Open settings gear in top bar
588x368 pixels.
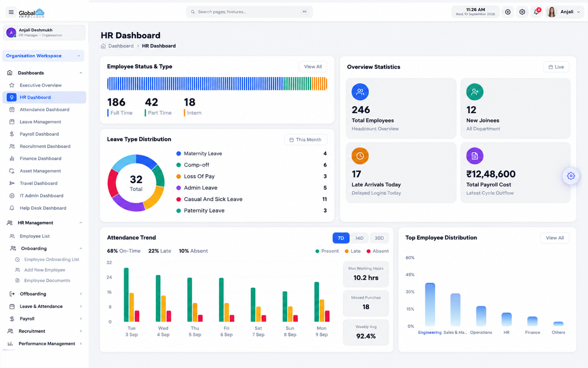pos(522,12)
